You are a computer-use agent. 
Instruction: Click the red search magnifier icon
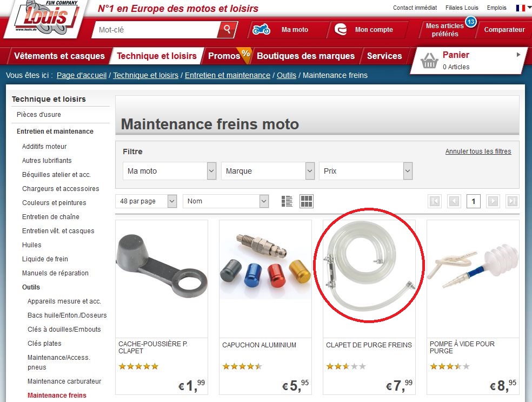point(227,30)
